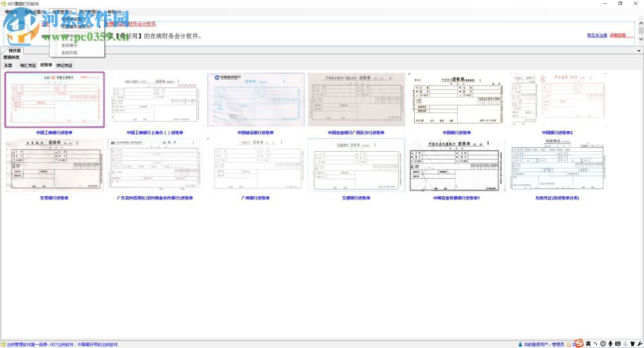Image resolution: width=644 pixels, height=348 pixels.
Task: Click the status bar icon at the far left
Action: pos(3,345)
